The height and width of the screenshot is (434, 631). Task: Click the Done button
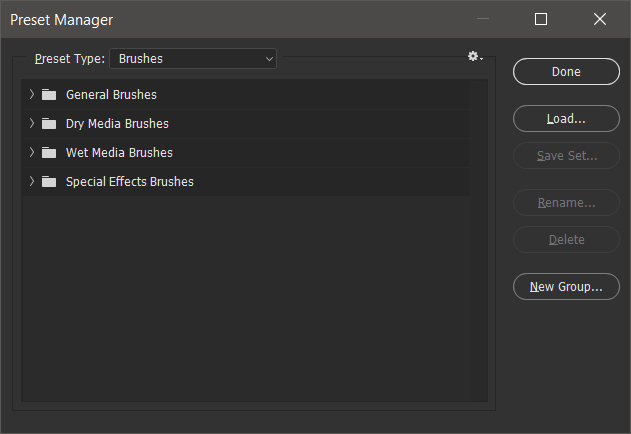click(566, 72)
